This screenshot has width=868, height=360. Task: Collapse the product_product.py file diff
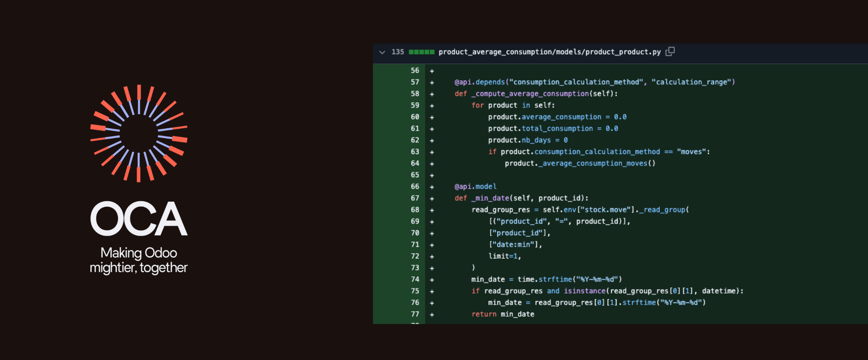click(x=382, y=52)
